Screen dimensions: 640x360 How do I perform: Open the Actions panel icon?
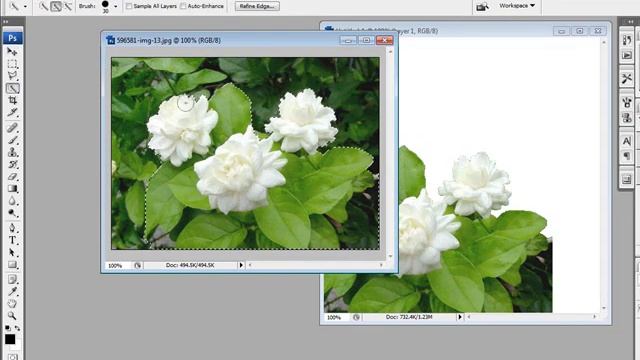tap(627, 55)
